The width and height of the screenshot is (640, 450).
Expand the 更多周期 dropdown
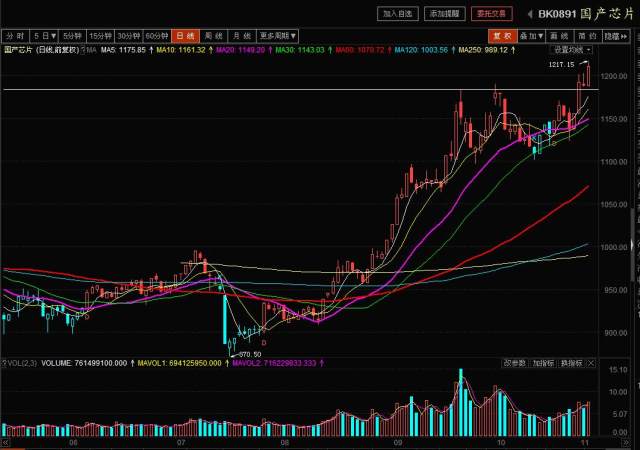point(277,35)
